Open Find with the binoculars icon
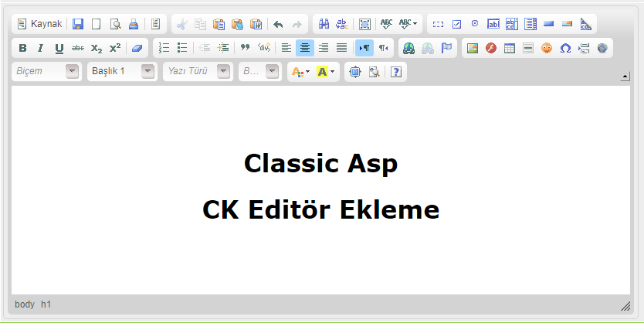644x323 pixels. pyautogui.click(x=324, y=24)
